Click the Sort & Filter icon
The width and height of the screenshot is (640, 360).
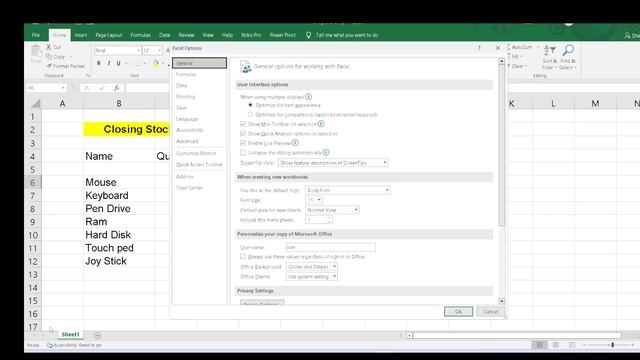(550, 51)
